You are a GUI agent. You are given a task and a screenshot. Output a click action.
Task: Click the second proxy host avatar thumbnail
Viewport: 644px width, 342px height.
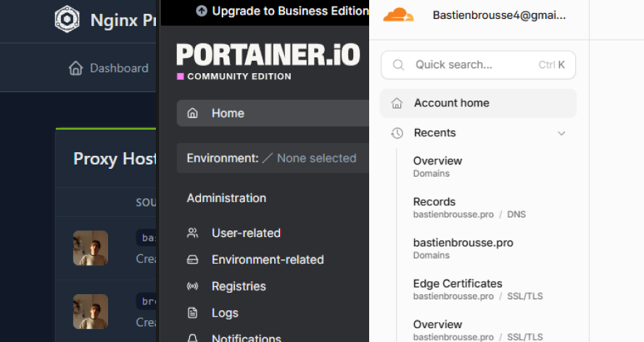(91, 312)
